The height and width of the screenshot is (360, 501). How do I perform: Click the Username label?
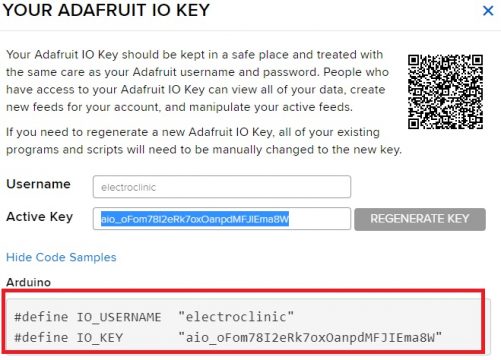coord(38,184)
